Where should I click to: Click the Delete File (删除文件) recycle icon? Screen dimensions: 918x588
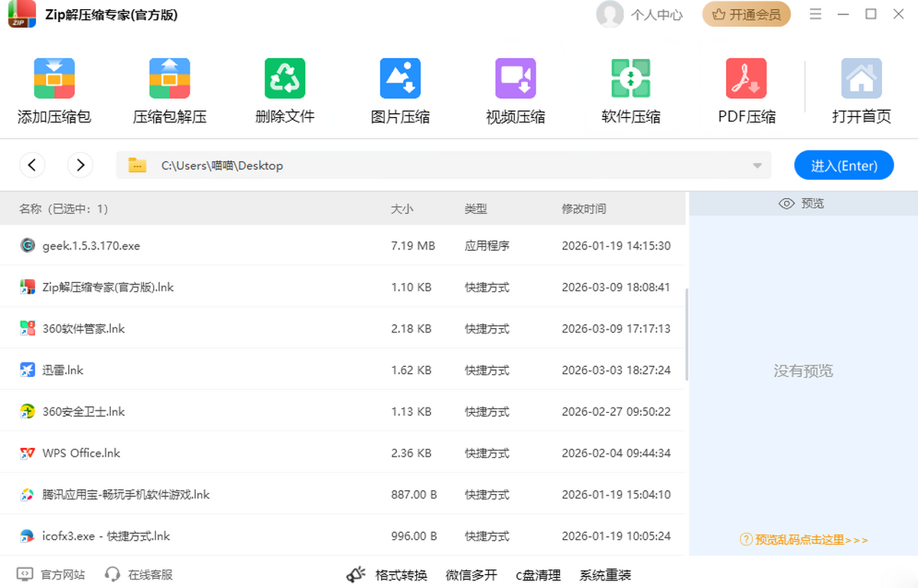coord(285,79)
